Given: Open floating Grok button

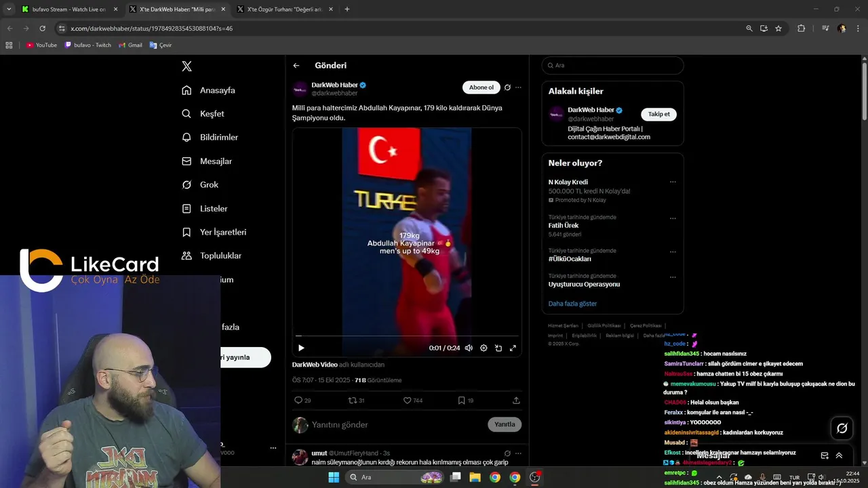Looking at the screenshot, I should pyautogui.click(x=842, y=428).
